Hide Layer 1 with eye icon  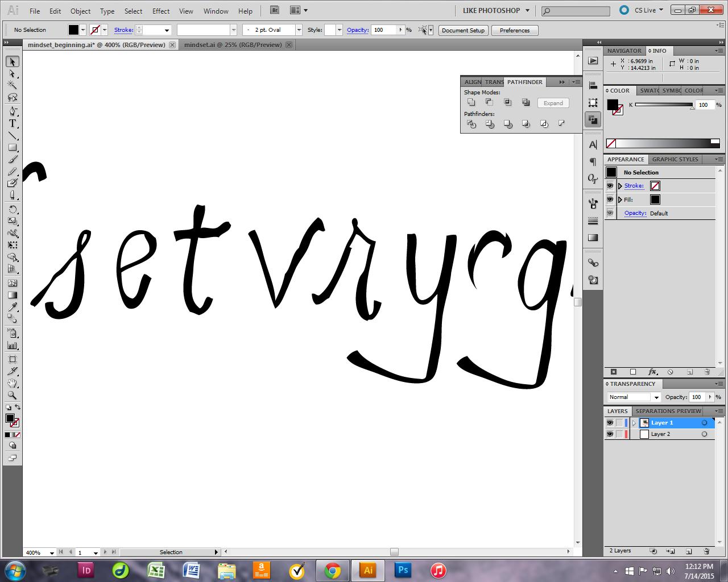[610, 423]
